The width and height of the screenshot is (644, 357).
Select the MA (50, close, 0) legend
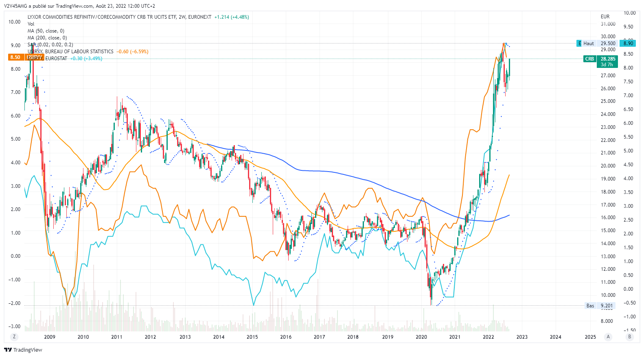tap(46, 31)
